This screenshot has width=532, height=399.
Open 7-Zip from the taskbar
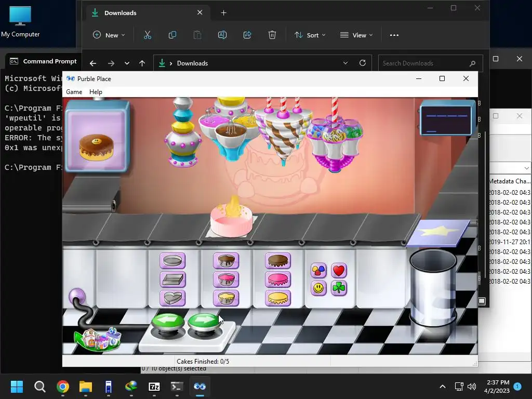click(154, 387)
